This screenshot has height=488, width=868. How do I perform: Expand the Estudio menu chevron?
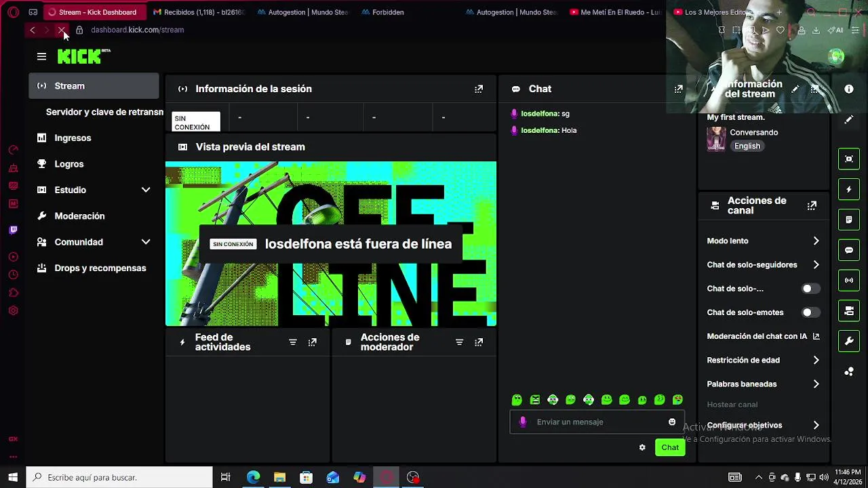click(146, 190)
